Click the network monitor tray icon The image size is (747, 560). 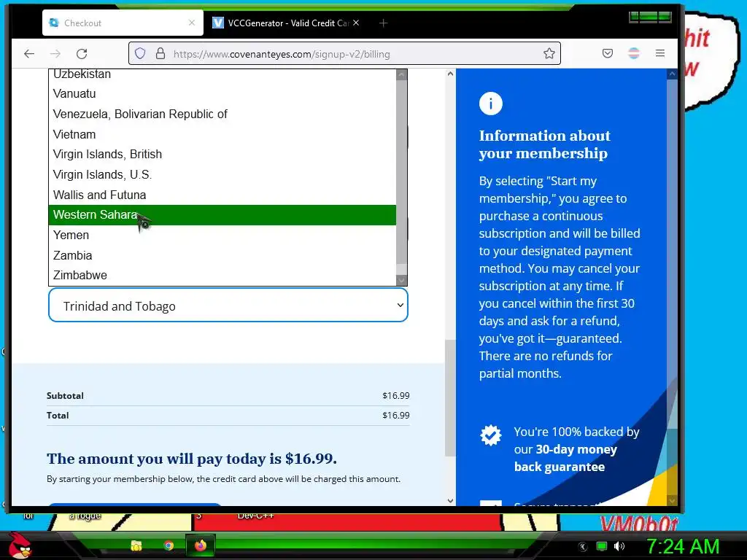[602, 546]
